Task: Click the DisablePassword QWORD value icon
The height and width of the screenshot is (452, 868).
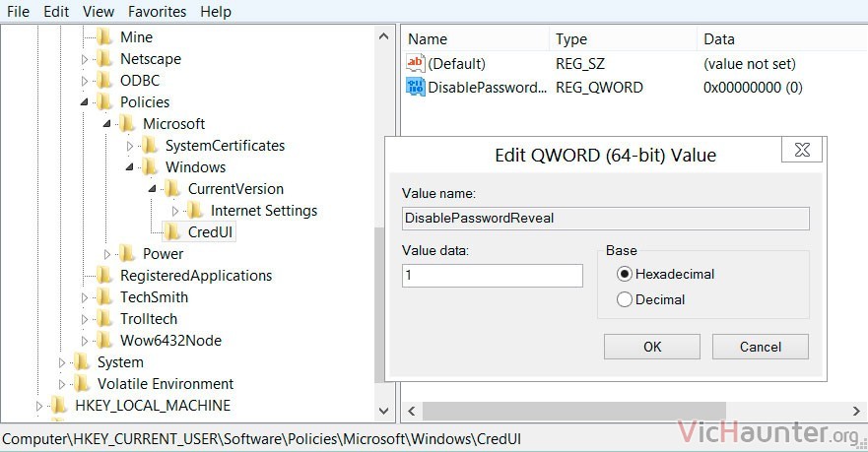Action: pos(415,87)
